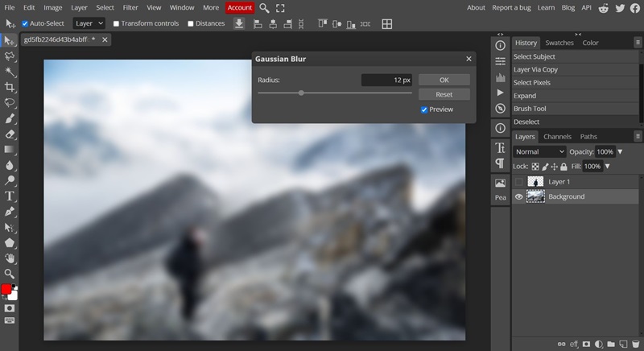Click the Radius value input field

point(386,80)
